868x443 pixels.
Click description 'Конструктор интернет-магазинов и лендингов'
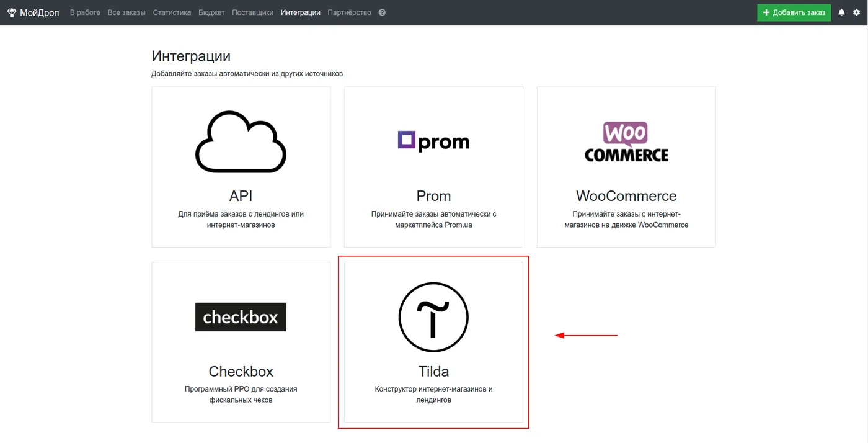(433, 395)
